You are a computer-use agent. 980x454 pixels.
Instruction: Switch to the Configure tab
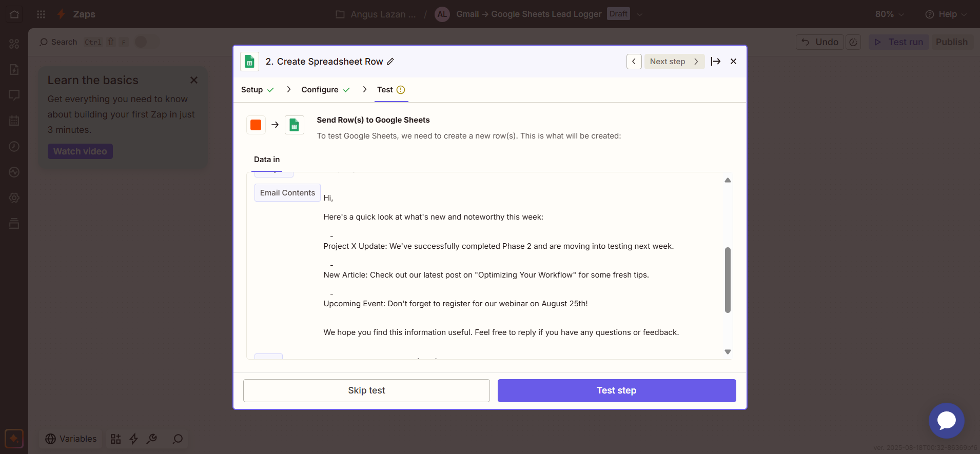click(326, 90)
